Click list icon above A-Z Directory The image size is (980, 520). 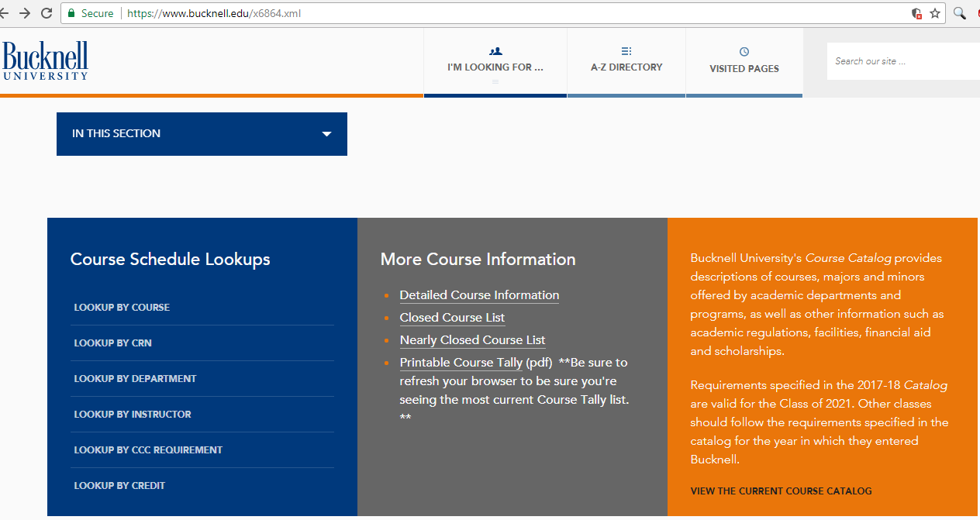626,51
